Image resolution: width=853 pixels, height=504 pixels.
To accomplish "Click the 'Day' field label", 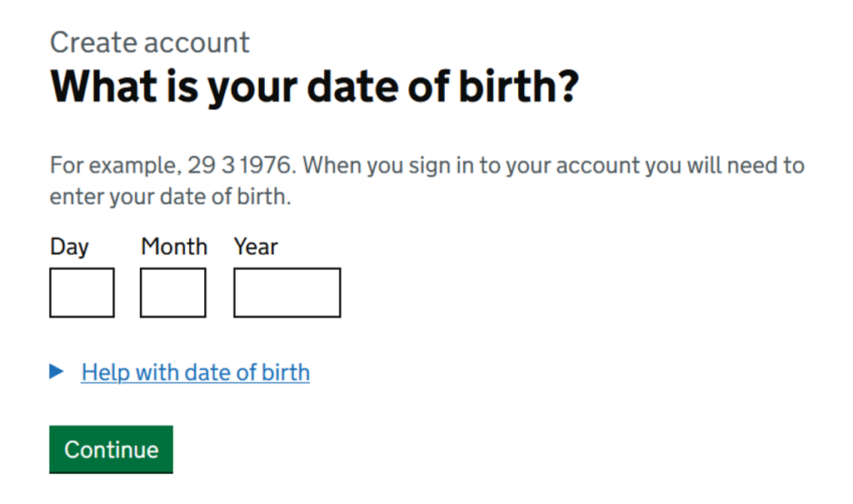I will [x=69, y=247].
